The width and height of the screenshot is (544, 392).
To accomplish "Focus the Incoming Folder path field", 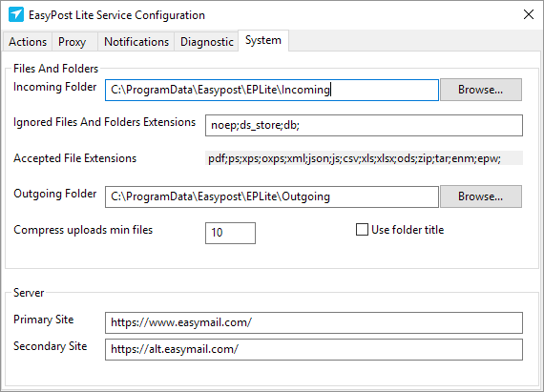I will [272, 90].
